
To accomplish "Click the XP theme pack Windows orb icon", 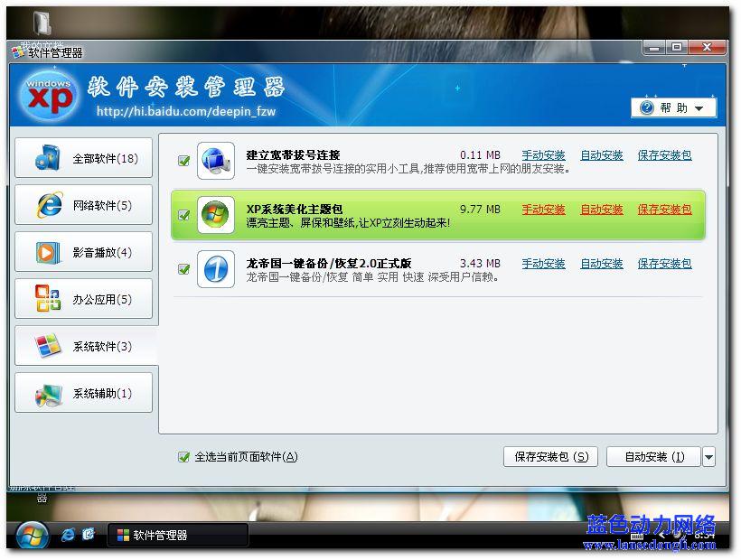I will point(215,215).
